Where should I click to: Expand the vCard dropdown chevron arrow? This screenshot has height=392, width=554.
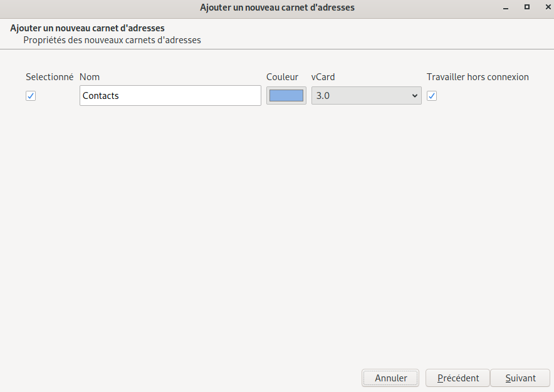(414, 96)
